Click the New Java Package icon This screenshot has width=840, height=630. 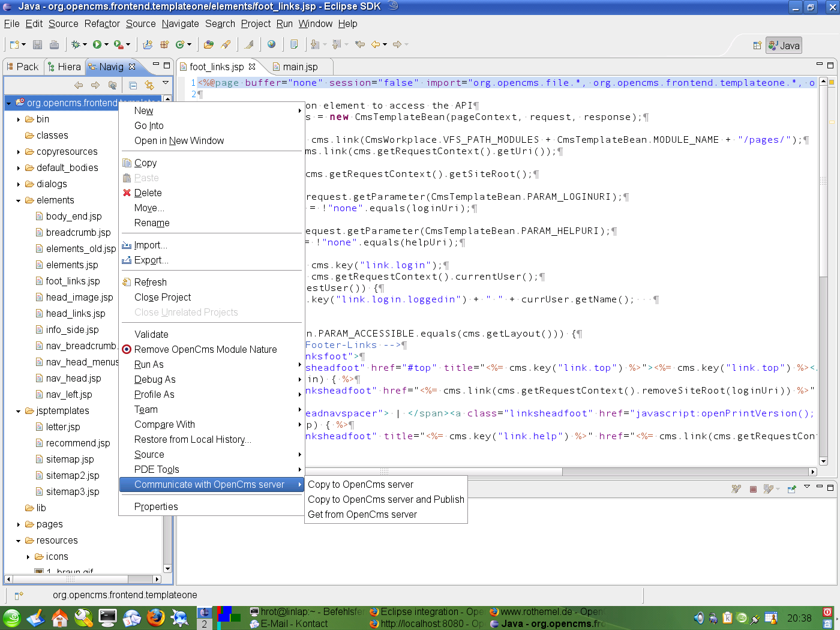click(164, 44)
